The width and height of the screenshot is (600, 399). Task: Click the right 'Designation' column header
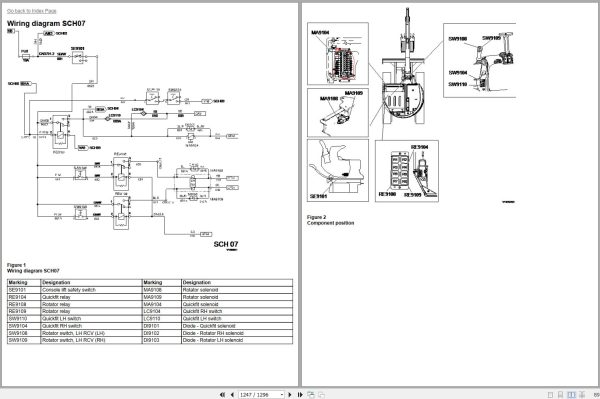237,283
